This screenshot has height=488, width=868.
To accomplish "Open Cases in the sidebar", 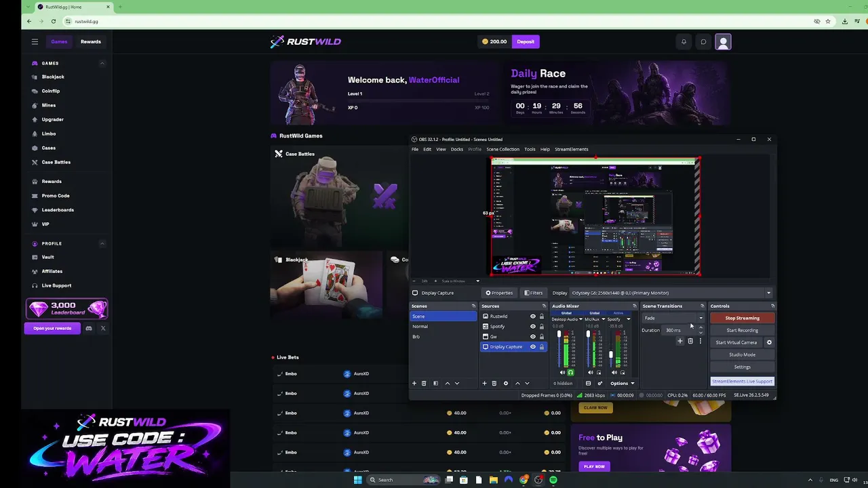I will [49, 148].
